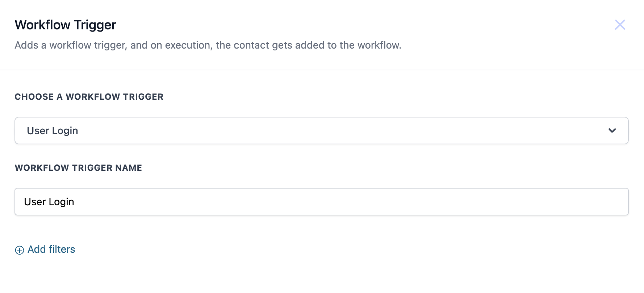Dismiss the dialog using the X icon

pyautogui.click(x=620, y=25)
